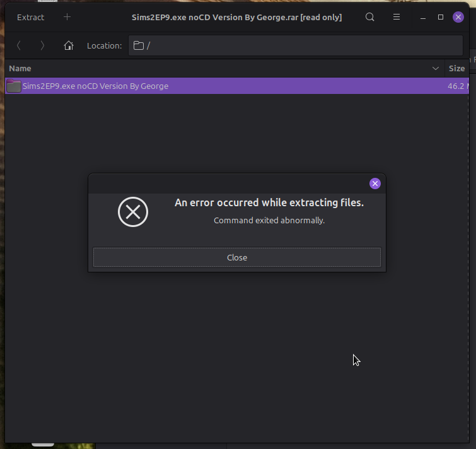Open search with magnifier icon

[x=369, y=17]
